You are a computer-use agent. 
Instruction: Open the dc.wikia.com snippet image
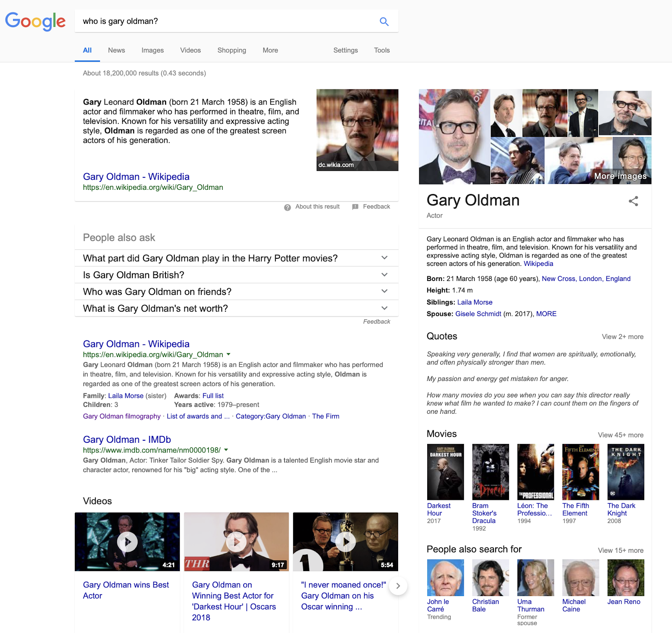[x=357, y=130]
